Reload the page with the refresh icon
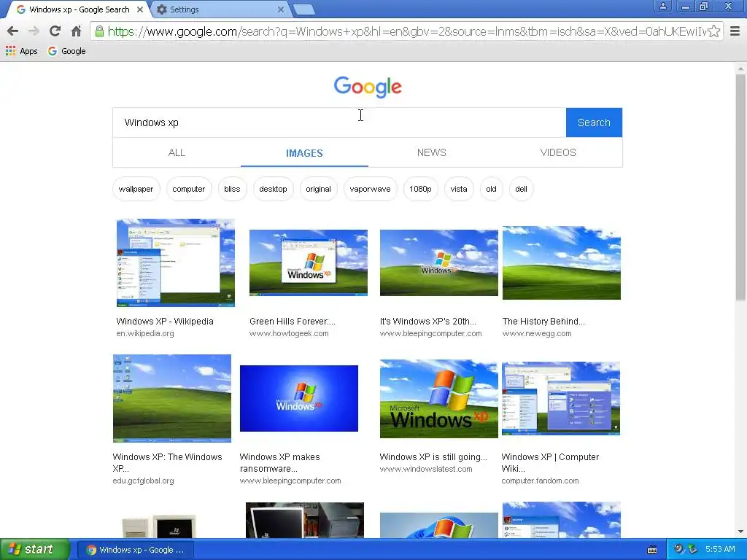Screen dimensions: 747x560 click(55, 31)
